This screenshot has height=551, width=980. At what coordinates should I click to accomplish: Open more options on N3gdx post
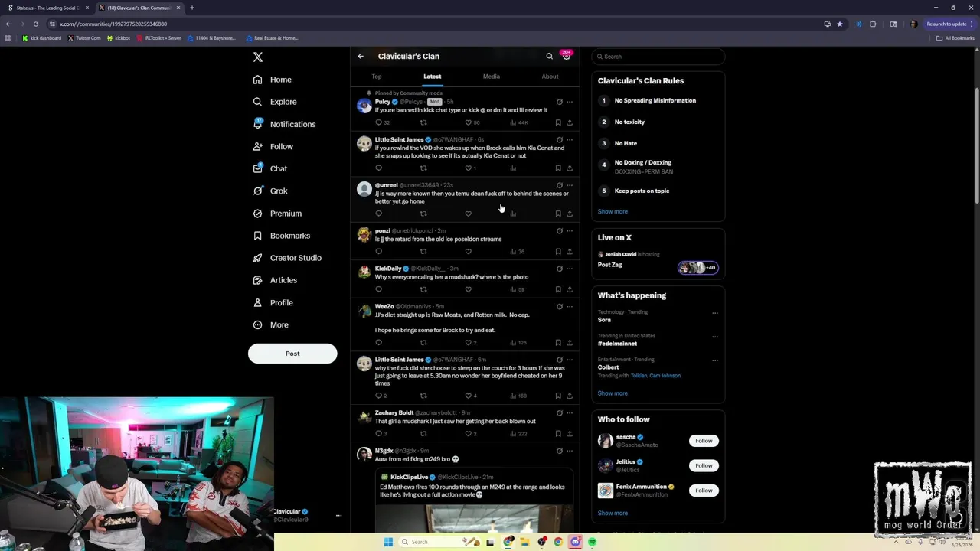570,451
